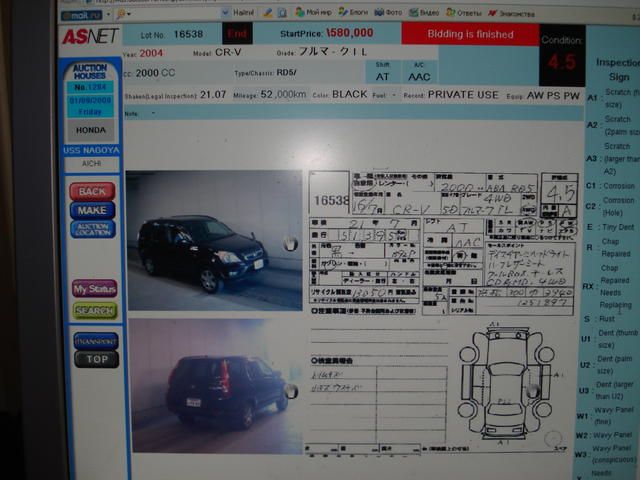Open the front view CR-V photo
Image resolution: width=640 pixels, height=480 pixels.
215,241
